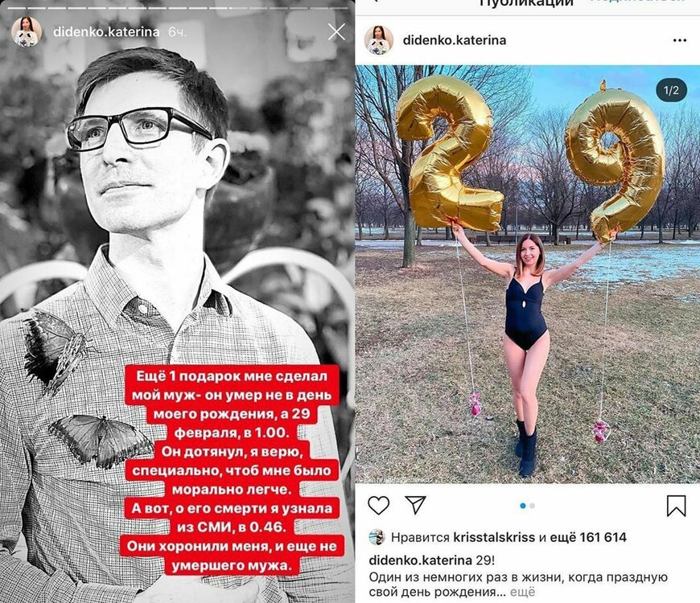Close the story with the X icon
The width and height of the screenshot is (700, 603).
click(x=336, y=32)
